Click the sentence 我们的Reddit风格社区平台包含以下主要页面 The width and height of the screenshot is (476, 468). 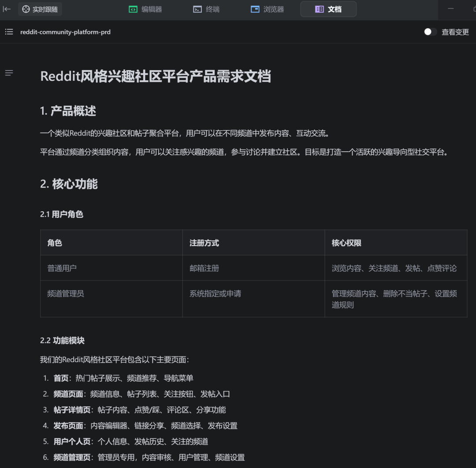(115, 359)
